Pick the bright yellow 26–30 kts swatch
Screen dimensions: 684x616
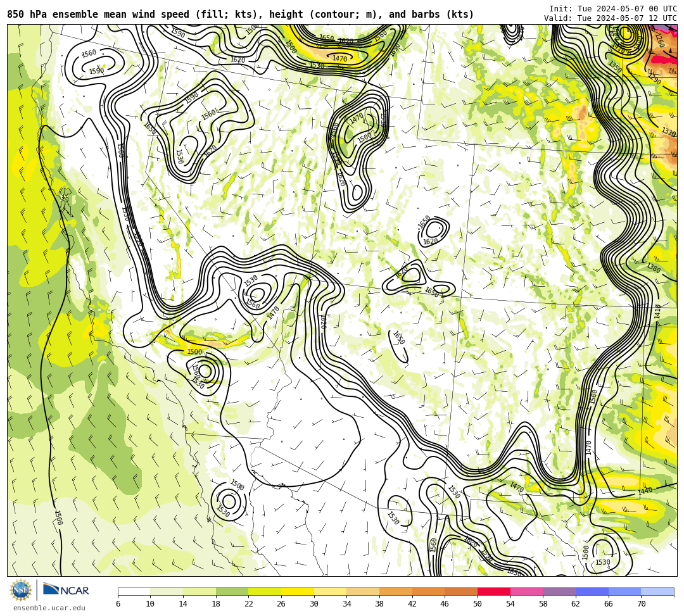point(298,591)
